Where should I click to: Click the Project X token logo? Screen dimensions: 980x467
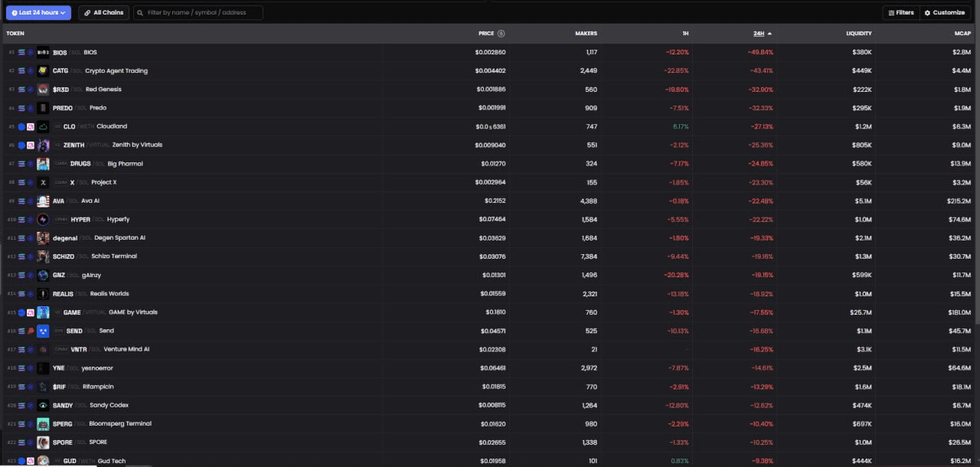(43, 182)
